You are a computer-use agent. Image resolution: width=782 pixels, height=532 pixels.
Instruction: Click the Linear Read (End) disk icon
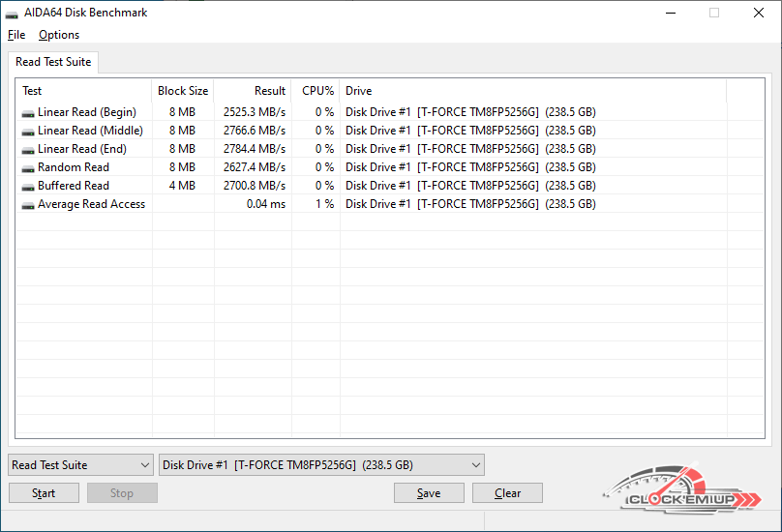28,149
